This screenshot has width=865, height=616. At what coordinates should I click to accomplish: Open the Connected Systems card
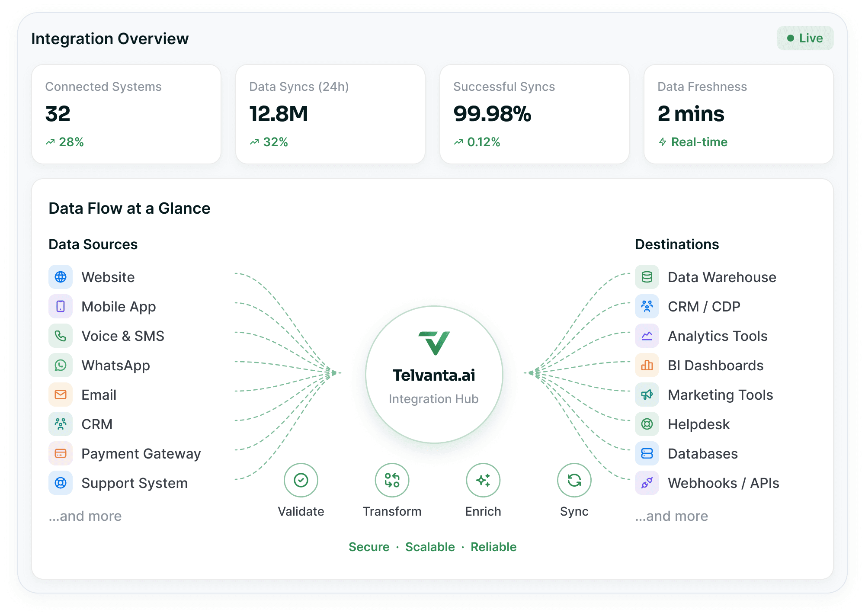point(126,114)
